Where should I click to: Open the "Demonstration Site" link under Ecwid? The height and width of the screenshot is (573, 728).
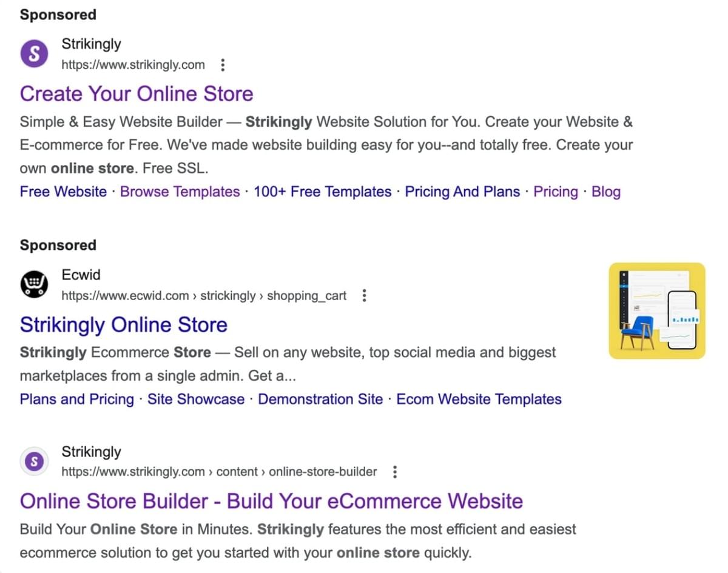point(320,399)
